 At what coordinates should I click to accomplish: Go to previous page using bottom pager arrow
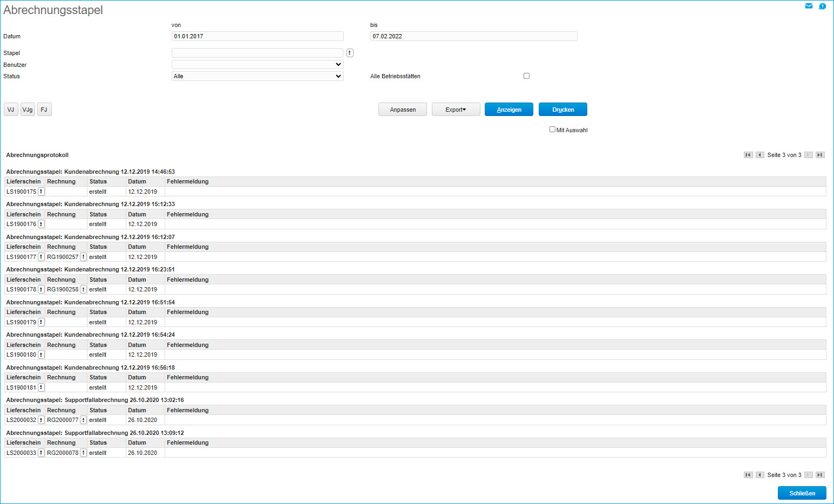[760, 475]
